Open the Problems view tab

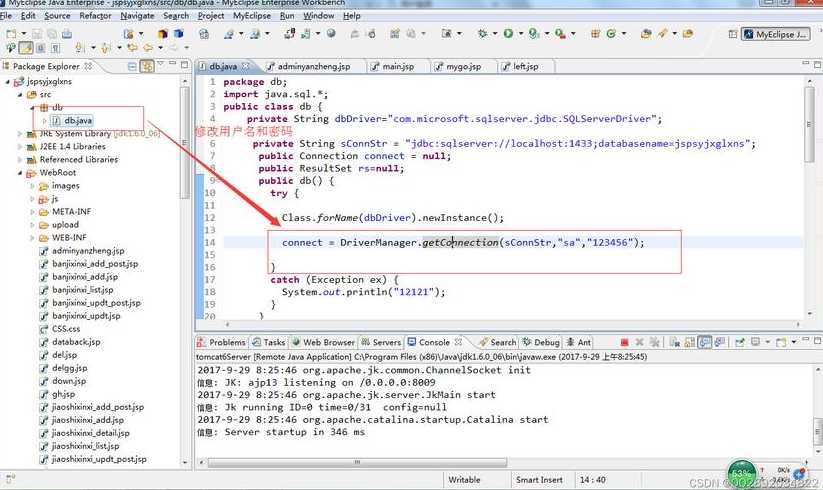coord(221,343)
